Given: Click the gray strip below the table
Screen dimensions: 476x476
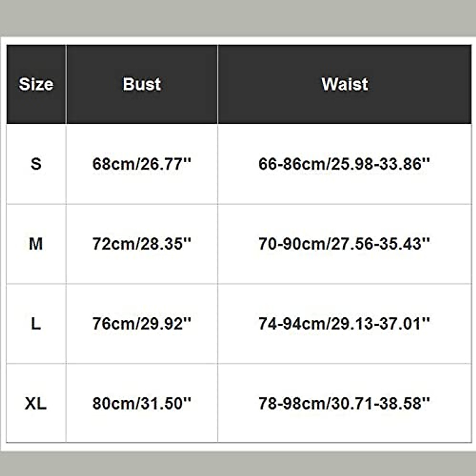Looking at the screenshot, I should (238, 463).
